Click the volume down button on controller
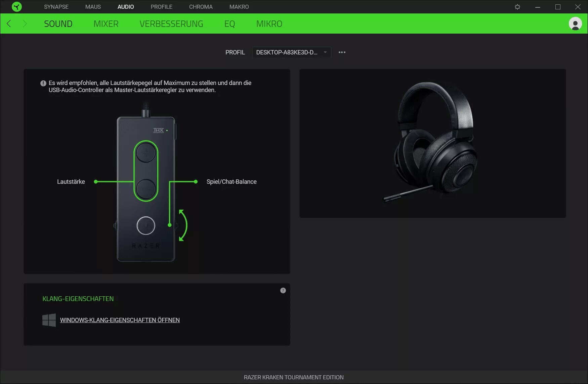The height and width of the screenshot is (384, 588). click(x=146, y=189)
